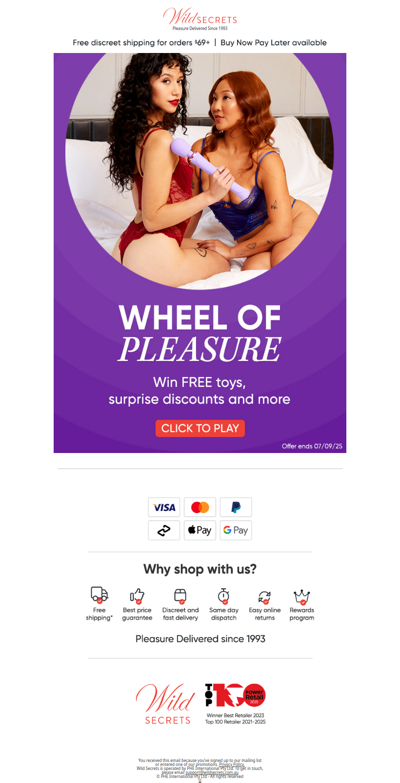400x783 pixels.
Task: Select the Visa payment icon
Action: point(164,507)
